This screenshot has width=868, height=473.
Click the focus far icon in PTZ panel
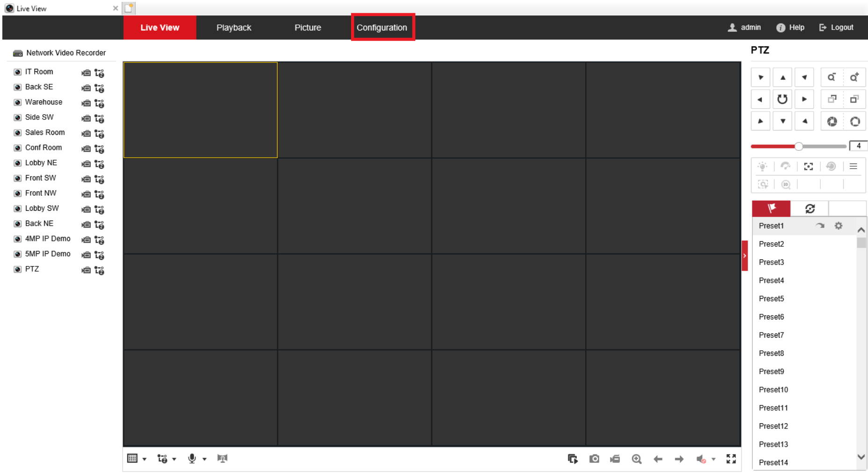point(854,99)
